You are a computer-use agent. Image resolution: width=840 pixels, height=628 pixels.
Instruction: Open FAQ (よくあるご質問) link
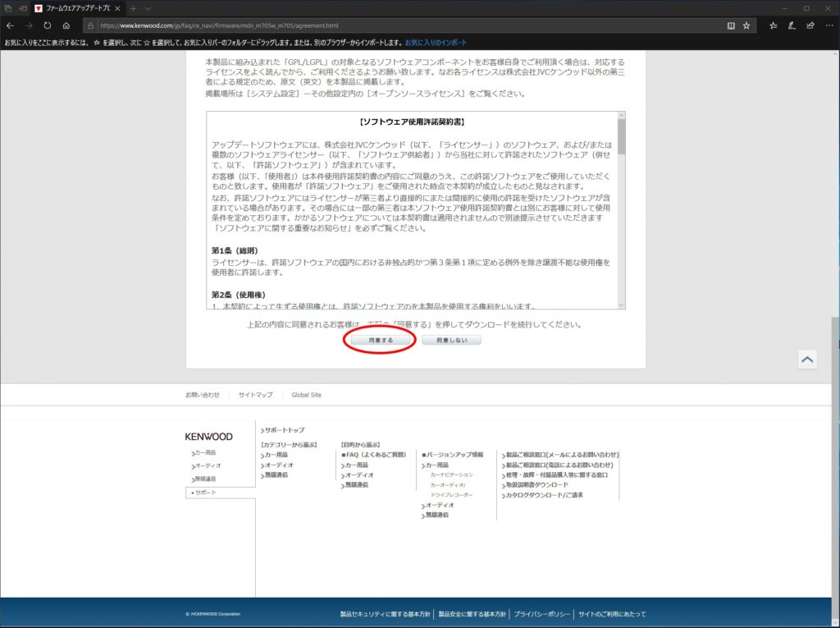point(374,455)
